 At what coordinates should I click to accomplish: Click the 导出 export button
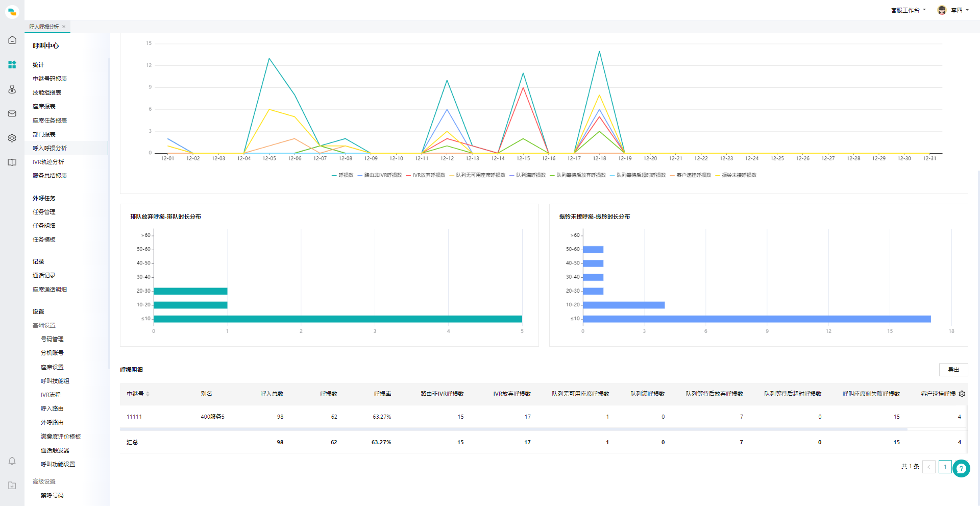953,370
